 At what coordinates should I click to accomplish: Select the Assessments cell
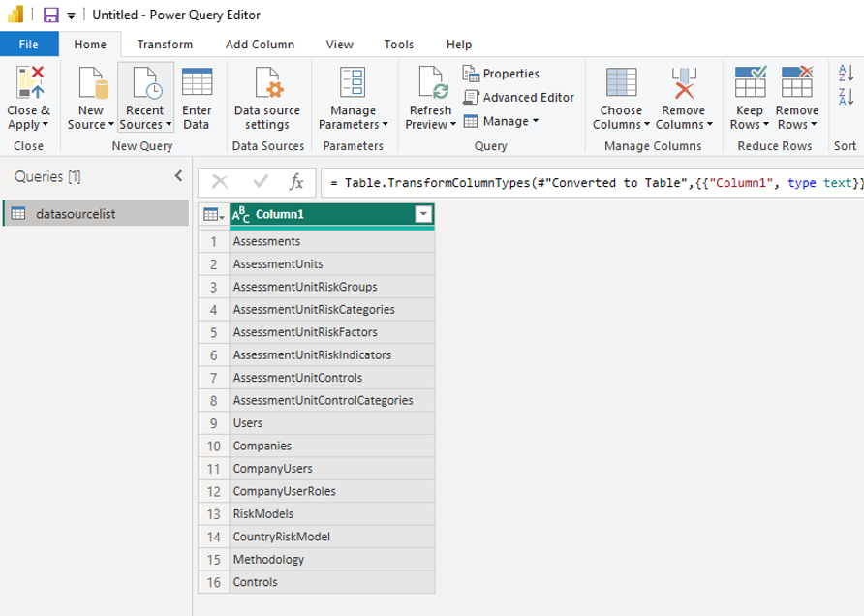point(331,241)
